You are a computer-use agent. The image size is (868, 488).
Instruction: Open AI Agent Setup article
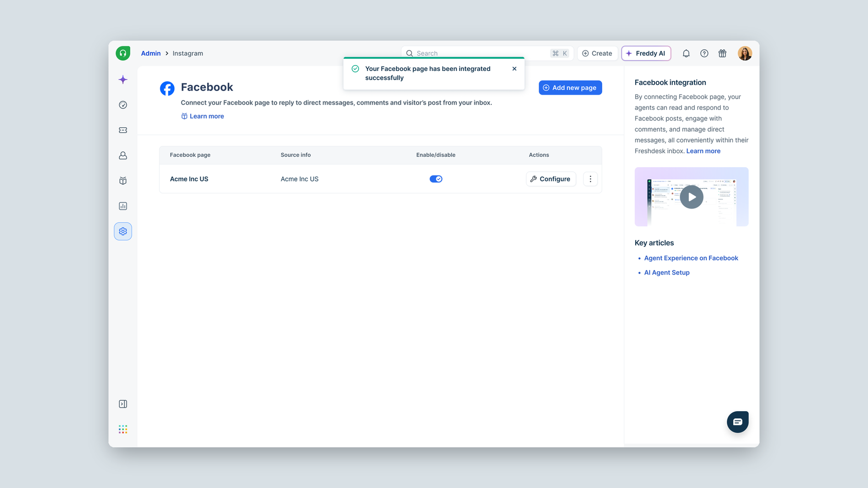coord(667,273)
